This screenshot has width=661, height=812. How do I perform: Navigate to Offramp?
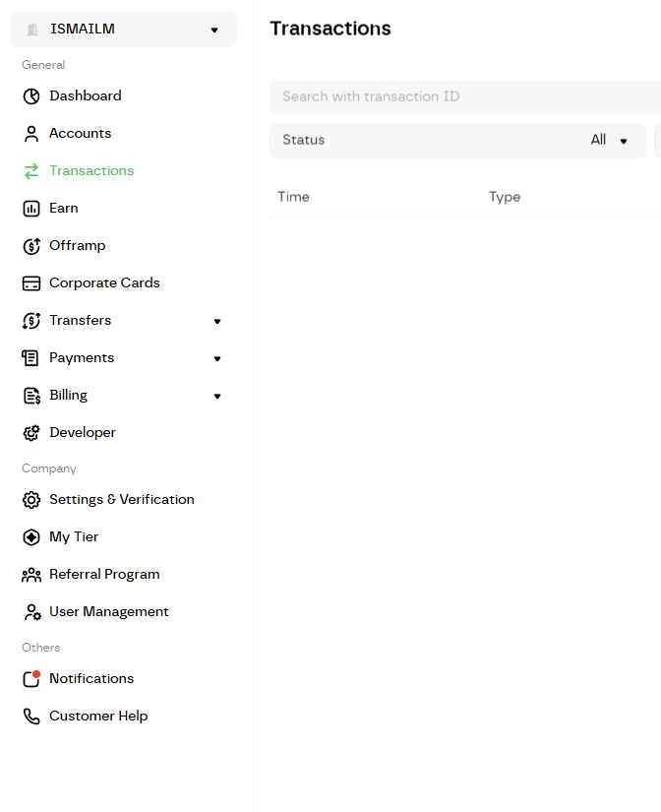click(x=77, y=245)
